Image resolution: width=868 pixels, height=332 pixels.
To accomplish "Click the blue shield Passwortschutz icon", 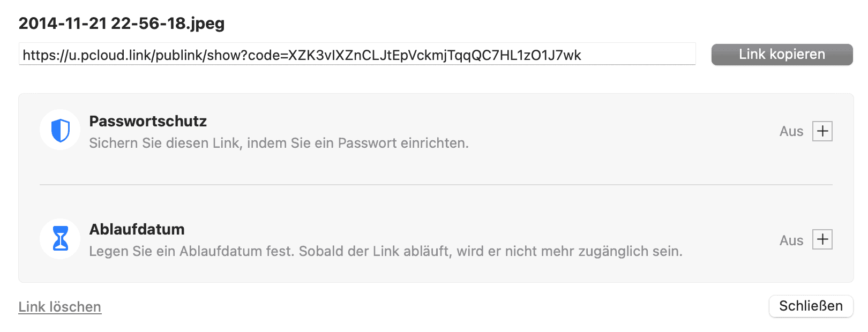I will click(60, 130).
